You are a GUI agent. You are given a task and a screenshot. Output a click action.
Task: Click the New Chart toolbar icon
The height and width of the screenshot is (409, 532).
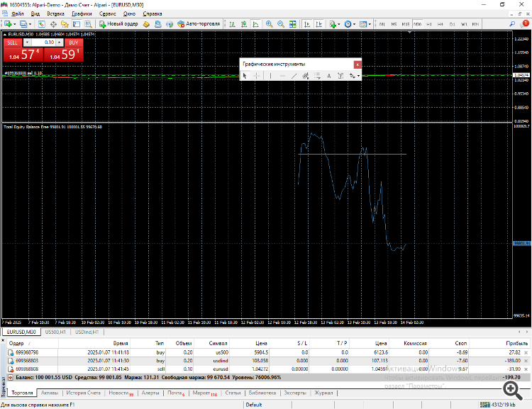pos(8,24)
